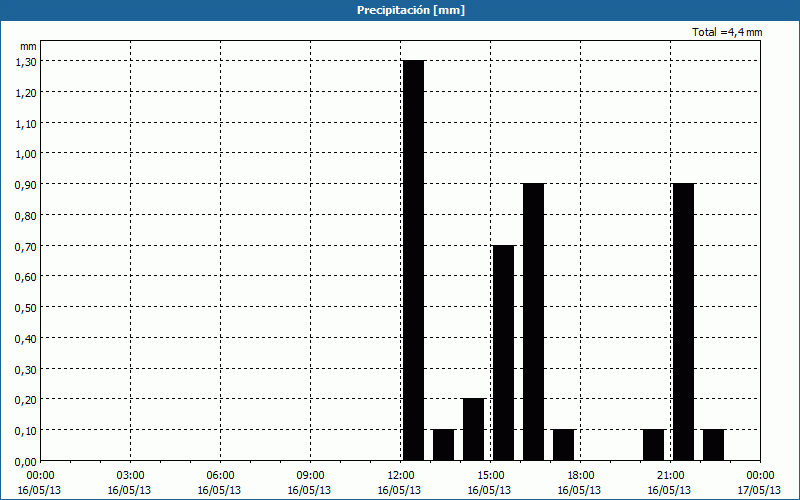Screen dimensions: 800x500
Task: Click the 0,80 y-axis value
Action: click(x=26, y=215)
